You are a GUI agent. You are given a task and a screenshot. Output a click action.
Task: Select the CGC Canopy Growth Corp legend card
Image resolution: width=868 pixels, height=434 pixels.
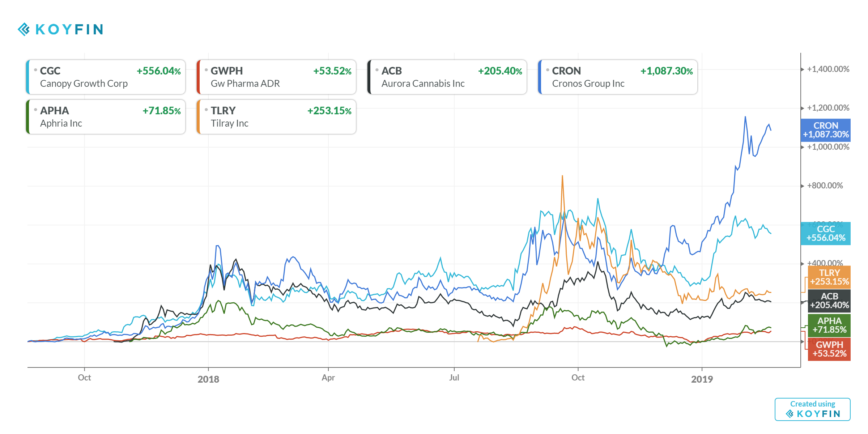point(106,77)
